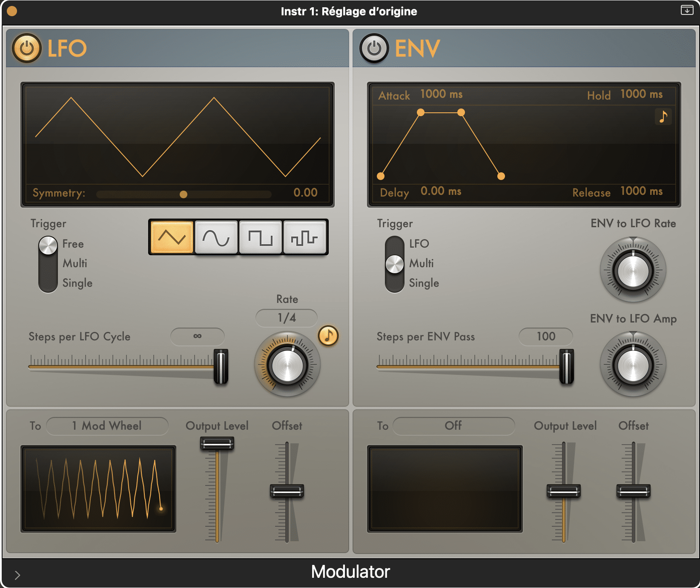Screen dimensions: 700x588
Task: Select the random stepped waveform button
Action: [305, 237]
